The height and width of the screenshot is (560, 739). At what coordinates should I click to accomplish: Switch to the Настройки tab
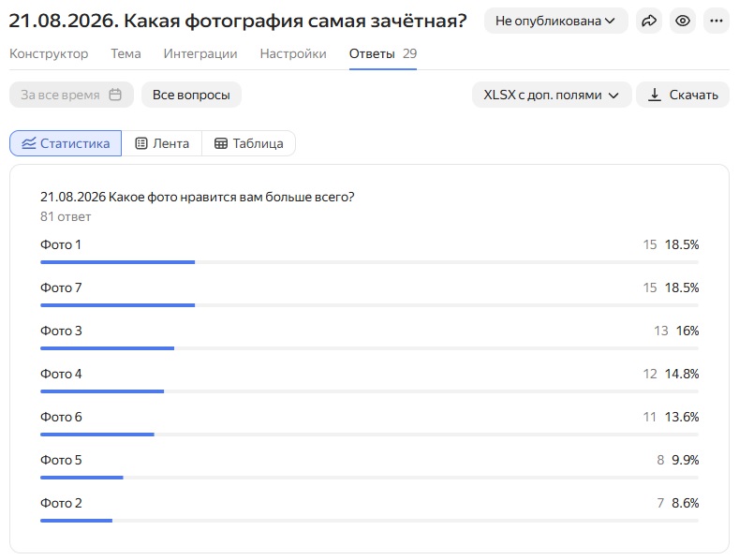tap(293, 53)
